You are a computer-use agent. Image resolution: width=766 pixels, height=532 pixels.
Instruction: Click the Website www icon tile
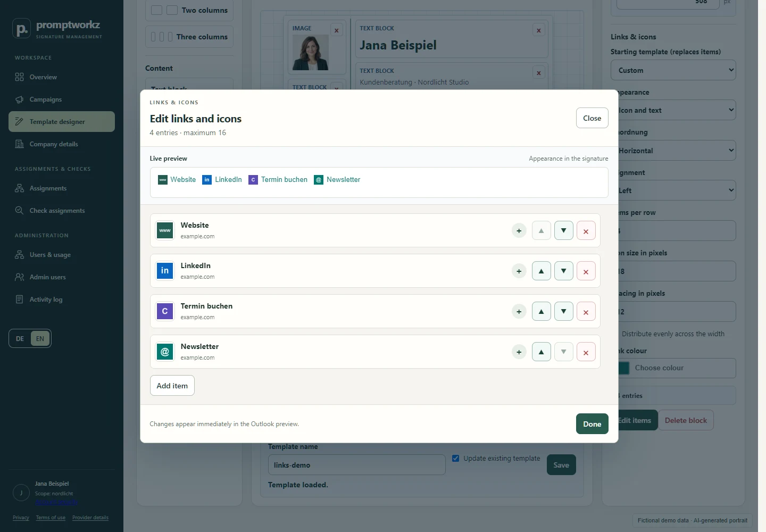click(165, 230)
